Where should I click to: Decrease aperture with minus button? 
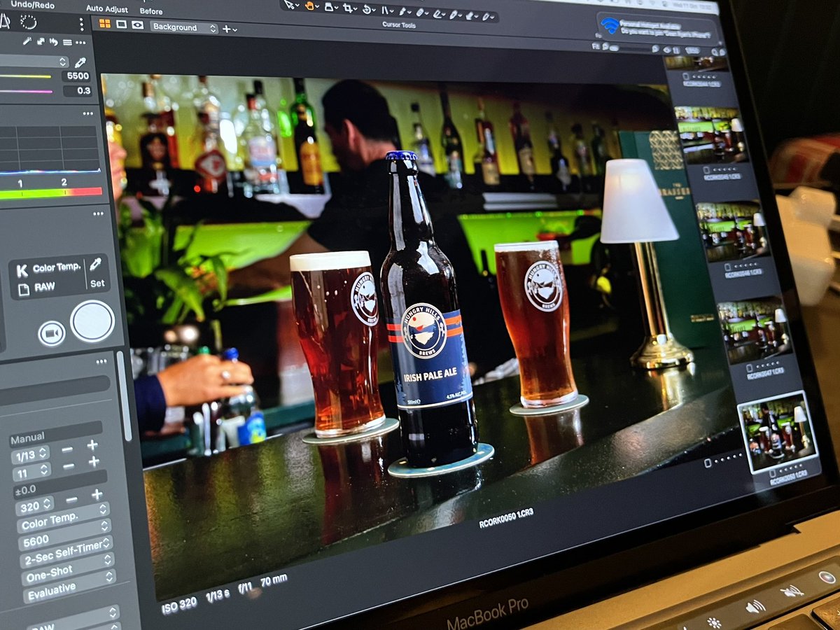(x=69, y=466)
